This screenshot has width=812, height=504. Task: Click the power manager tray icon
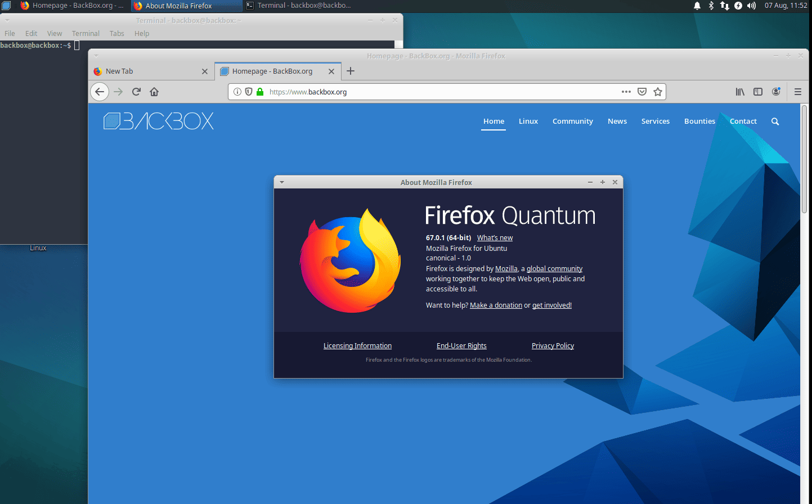click(x=738, y=6)
